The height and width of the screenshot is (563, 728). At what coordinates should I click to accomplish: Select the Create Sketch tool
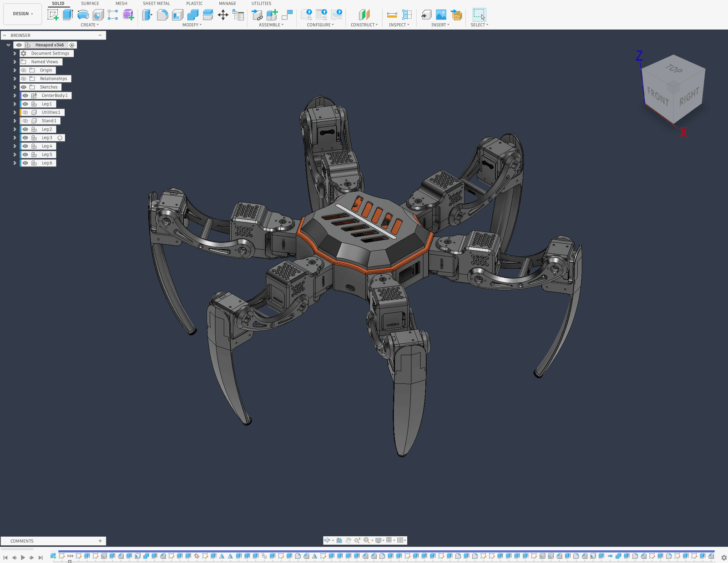pyautogui.click(x=53, y=15)
